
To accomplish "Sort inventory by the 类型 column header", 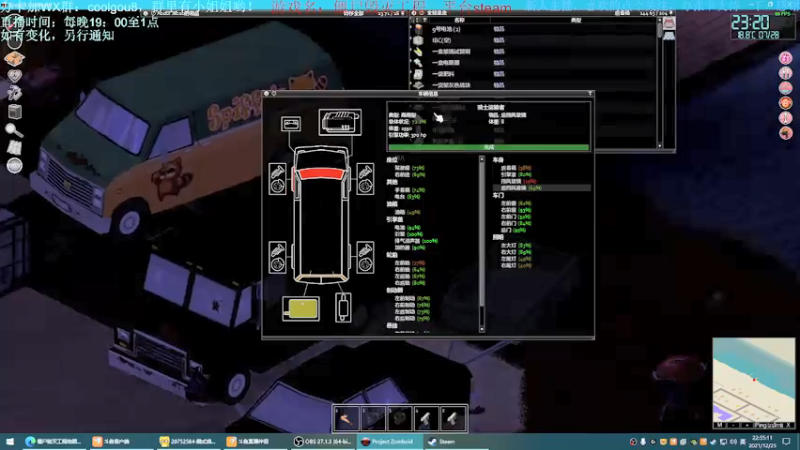I will (x=576, y=20).
